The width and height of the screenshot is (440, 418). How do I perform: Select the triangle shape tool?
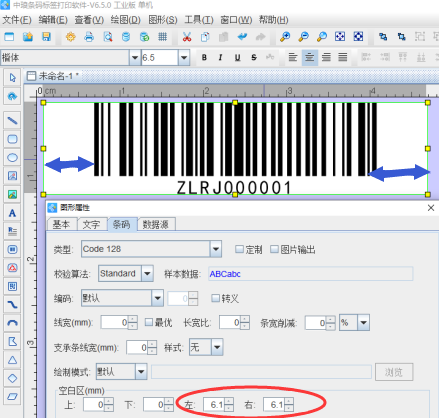click(x=12, y=360)
